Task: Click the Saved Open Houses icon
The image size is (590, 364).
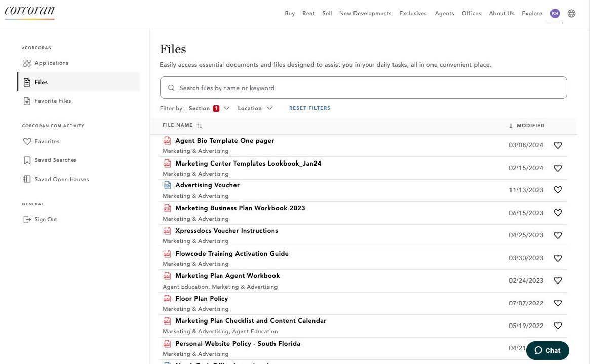Action: [x=27, y=179]
